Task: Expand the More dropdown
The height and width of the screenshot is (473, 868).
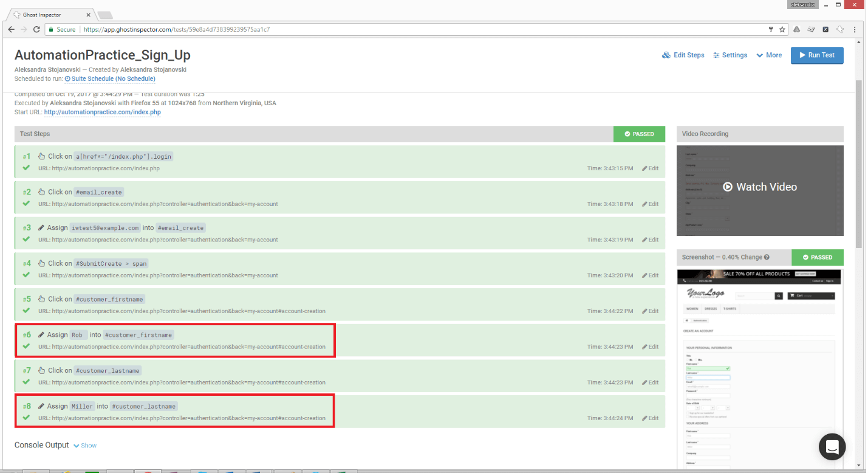Action: tap(769, 55)
